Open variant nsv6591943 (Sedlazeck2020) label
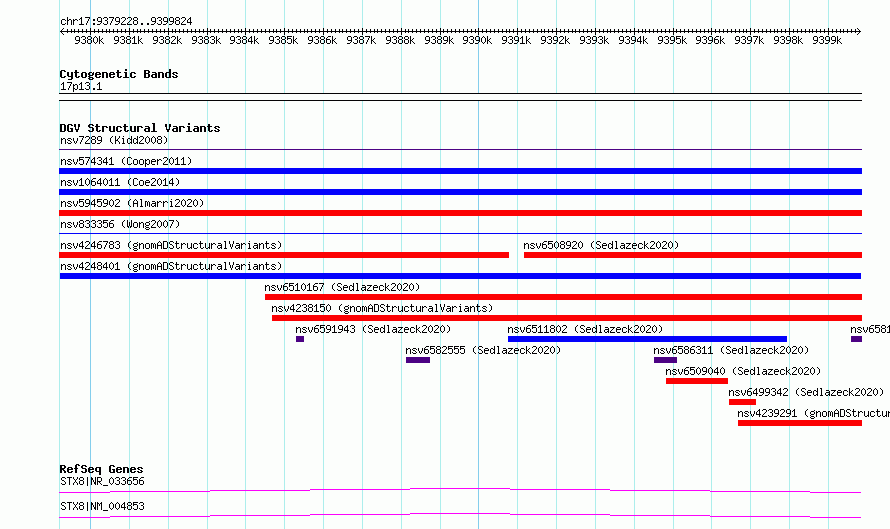 pyautogui.click(x=373, y=329)
